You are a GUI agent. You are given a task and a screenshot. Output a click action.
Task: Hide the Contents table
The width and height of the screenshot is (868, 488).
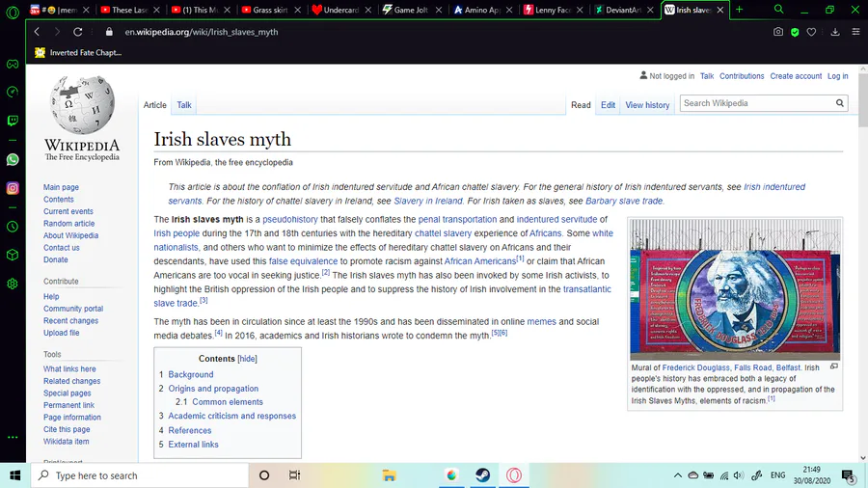pyautogui.click(x=247, y=359)
